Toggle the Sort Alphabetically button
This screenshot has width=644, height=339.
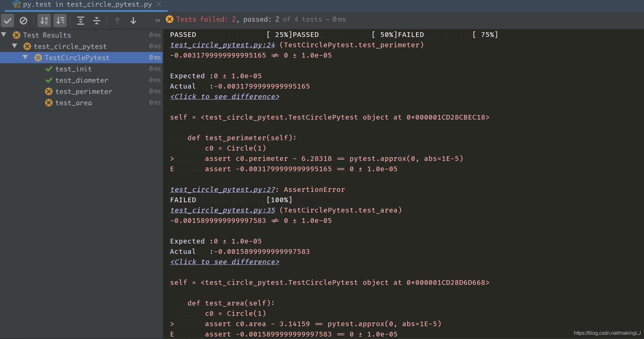click(x=44, y=21)
